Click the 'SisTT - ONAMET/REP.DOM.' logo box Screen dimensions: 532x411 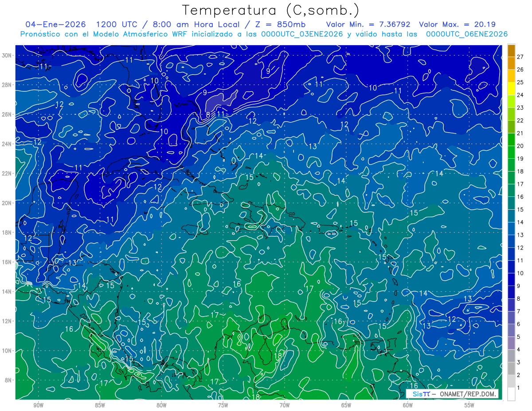452,394
